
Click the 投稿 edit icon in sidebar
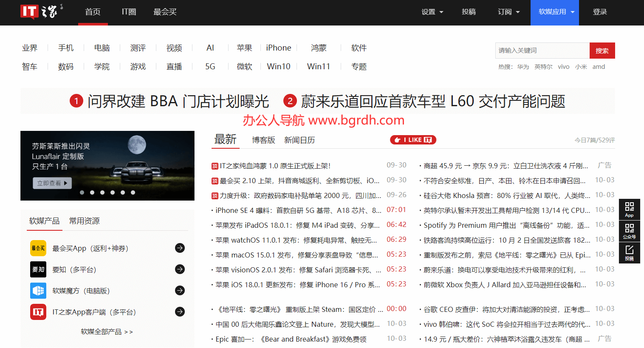coord(630,253)
